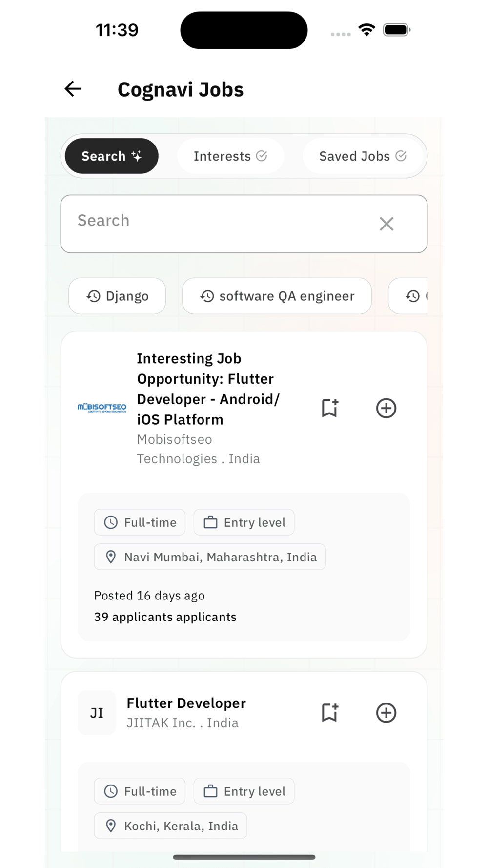Image resolution: width=488 pixels, height=868 pixels.
Task: Tap the Navi Mumbai location tag
Action: (210, 557)
